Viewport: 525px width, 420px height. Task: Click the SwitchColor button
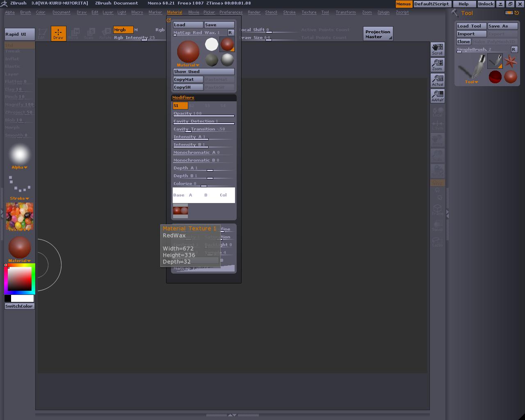[19, 306]
